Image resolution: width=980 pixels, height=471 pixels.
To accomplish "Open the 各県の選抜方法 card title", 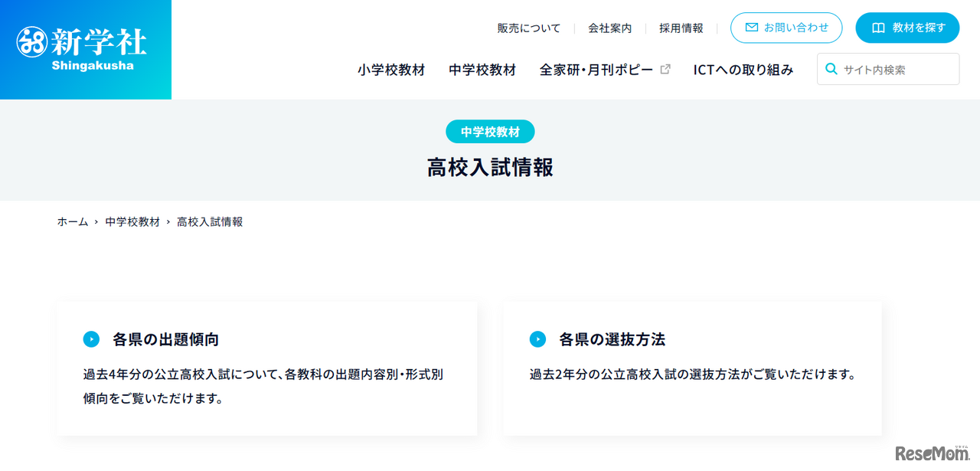I will [x=612, y=339].
